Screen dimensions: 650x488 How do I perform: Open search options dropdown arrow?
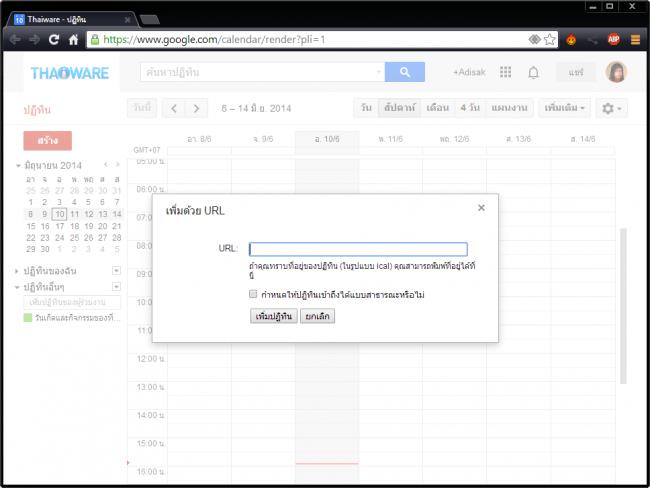(x=378, y=72)
